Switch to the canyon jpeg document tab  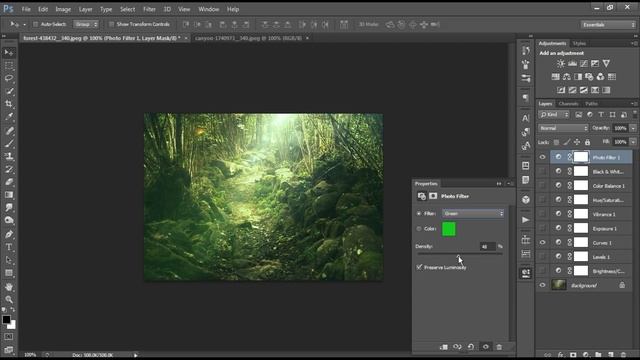(x=249, y=38)
